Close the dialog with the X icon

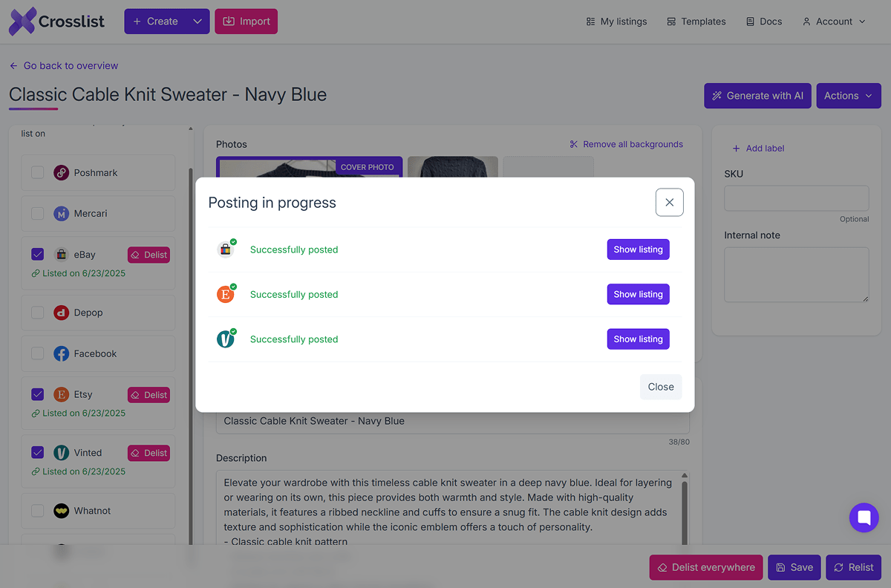click(669, 202)
